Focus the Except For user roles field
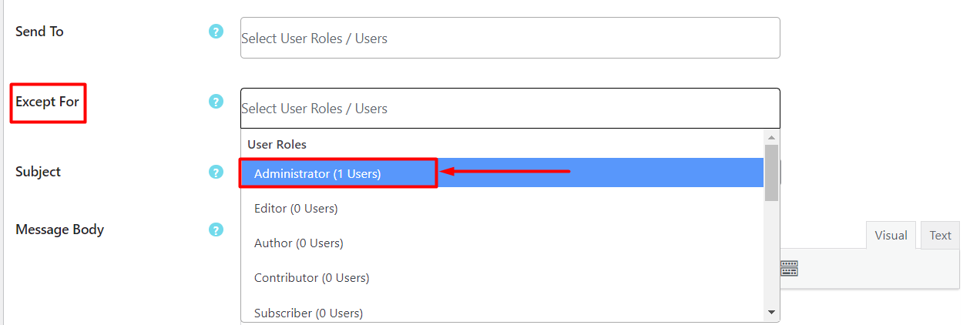The image size is (980, 325). click(x=510, y=108)
